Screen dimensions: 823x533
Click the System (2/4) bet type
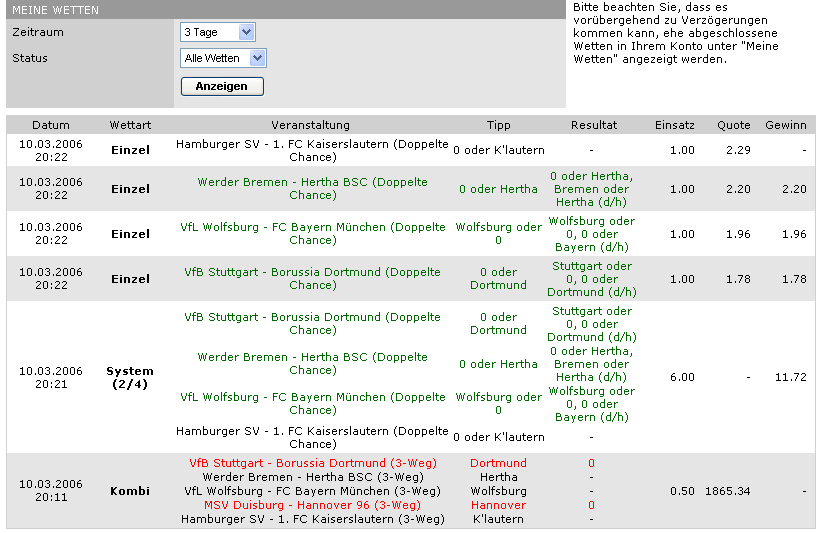tap(130, 377)
